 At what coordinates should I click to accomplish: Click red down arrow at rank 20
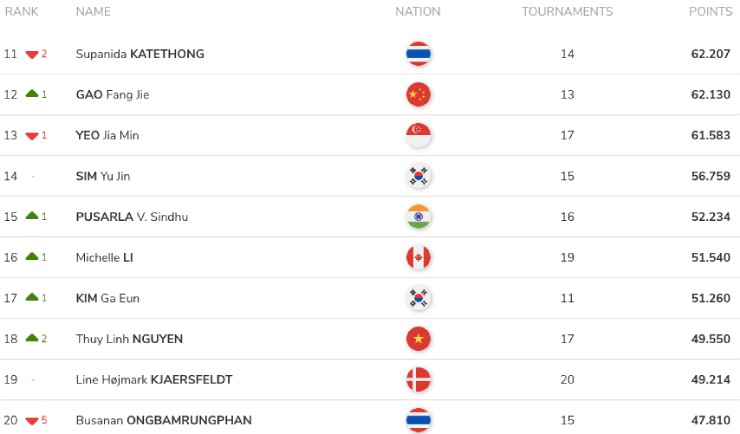coord(32,421)
